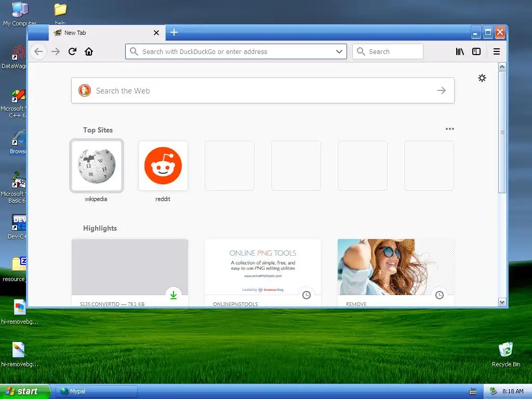This screenshot has height=399, width=532.
Task: Click the Search the Web field
Action: coord(263,90)
